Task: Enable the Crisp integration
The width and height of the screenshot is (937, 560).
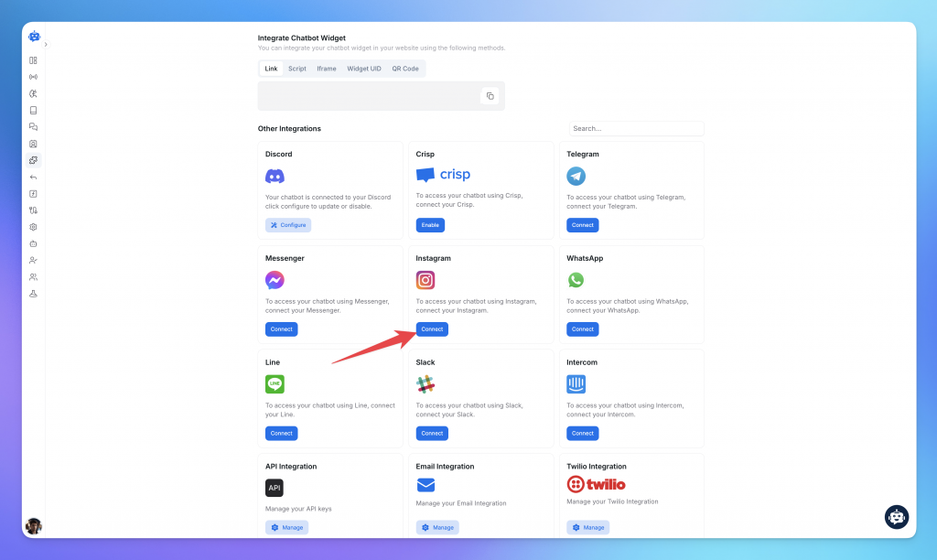Action: (430, 225)
